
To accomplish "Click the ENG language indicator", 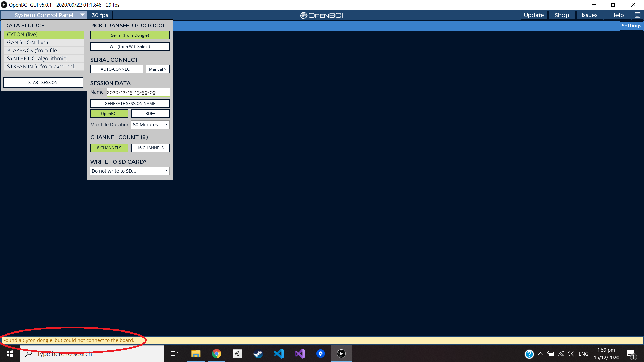I will (x=583, y=354).
